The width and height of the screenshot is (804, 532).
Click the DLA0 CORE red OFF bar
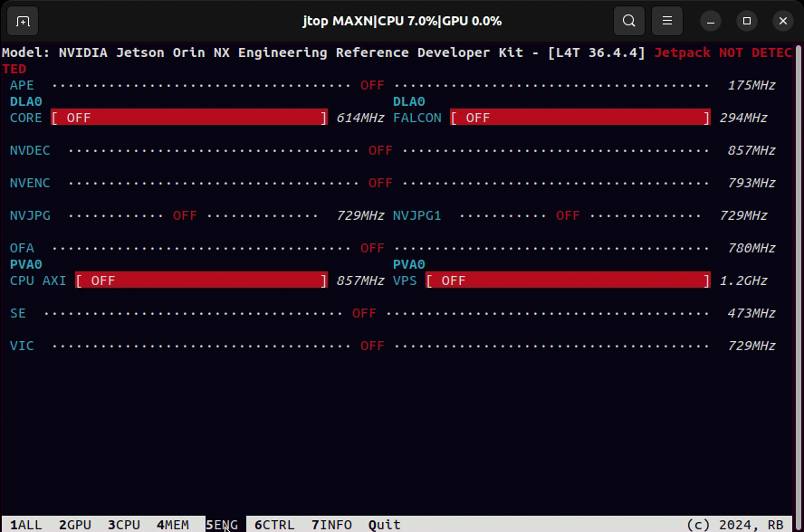coord(188,118)
